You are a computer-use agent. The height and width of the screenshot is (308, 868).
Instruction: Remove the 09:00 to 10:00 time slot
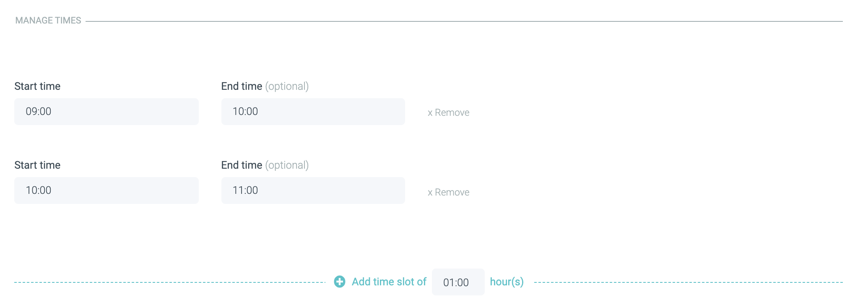tap(452, 112)
